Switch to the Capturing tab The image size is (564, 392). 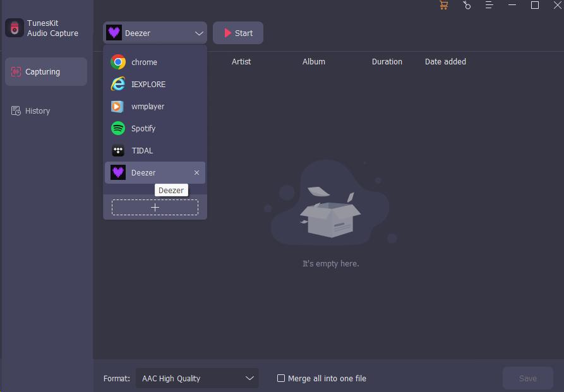(45, 71)
